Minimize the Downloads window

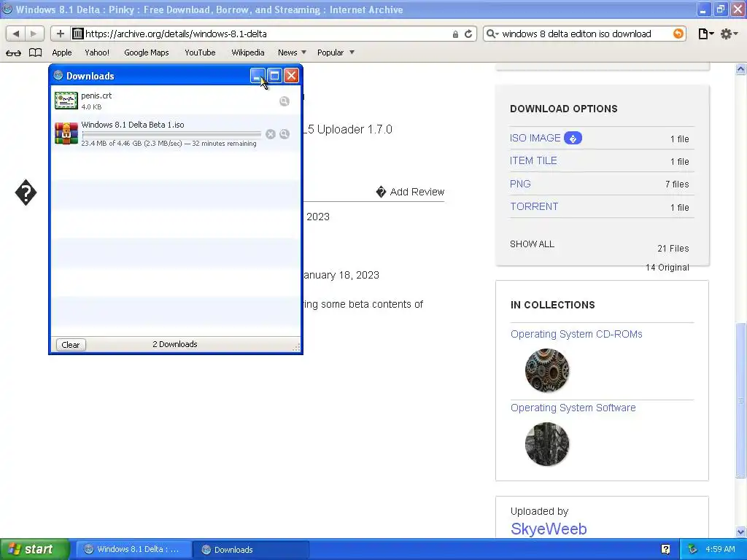point(258,75)
